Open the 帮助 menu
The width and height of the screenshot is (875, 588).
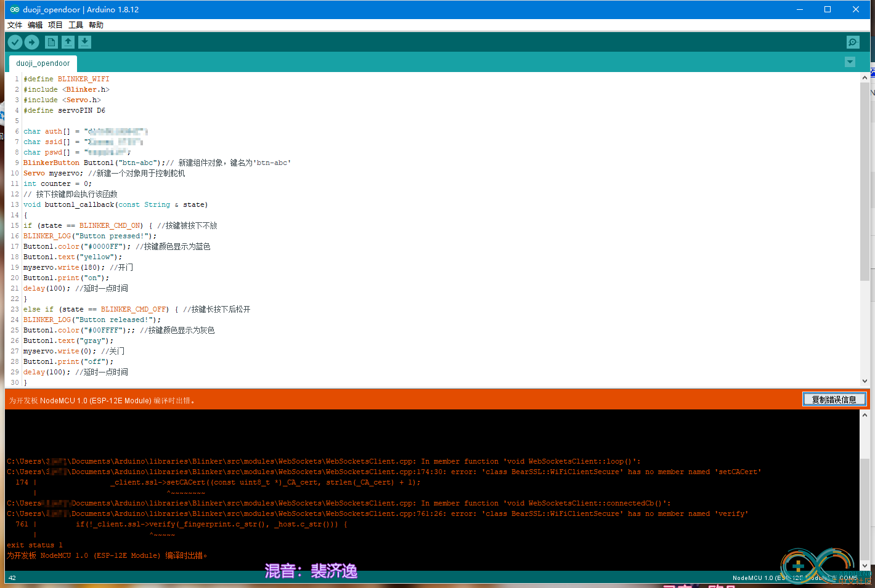(96, 25)
